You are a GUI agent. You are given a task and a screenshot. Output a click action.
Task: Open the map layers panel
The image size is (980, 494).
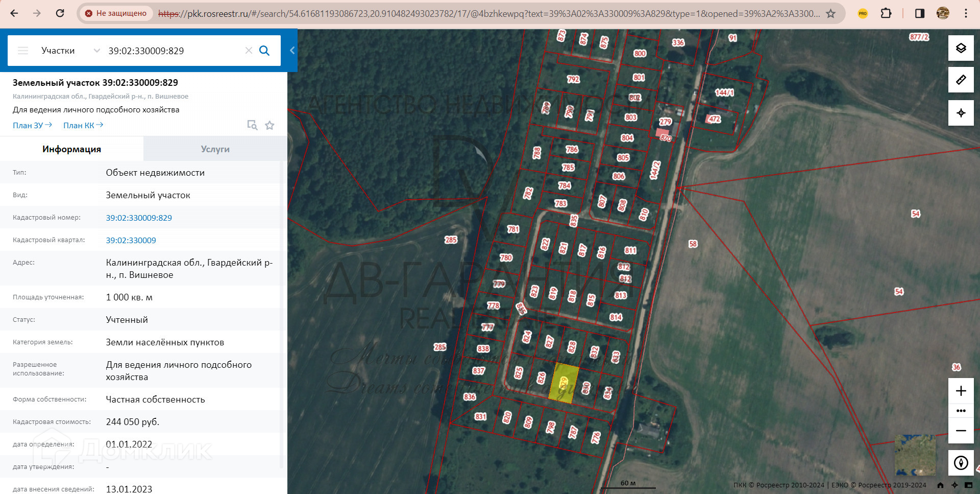[961, 49]
